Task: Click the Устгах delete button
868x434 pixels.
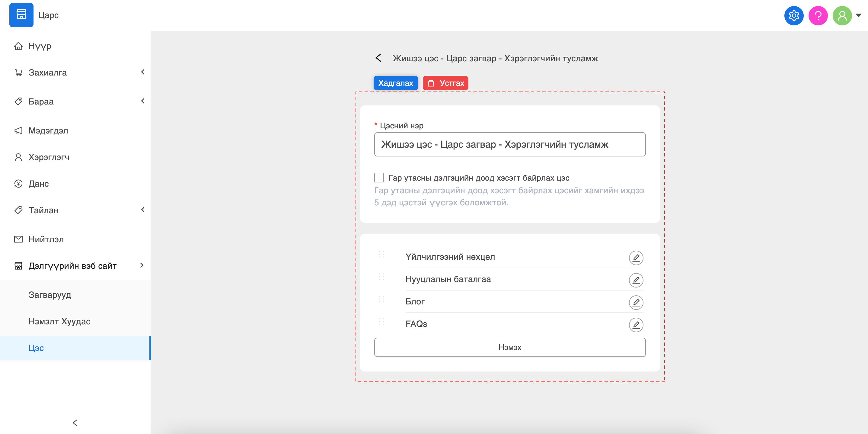Action: 445,83
